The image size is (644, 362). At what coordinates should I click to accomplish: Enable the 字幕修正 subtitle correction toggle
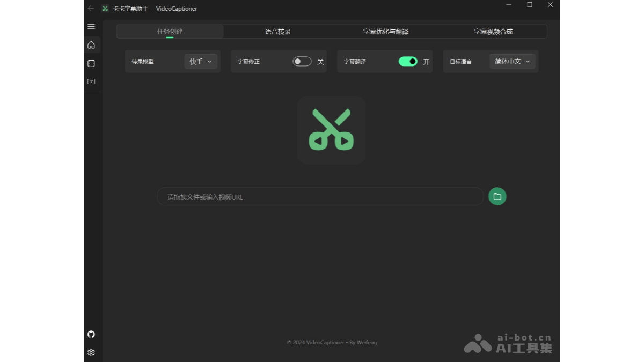pyautogui.click(x=302, y=61)
